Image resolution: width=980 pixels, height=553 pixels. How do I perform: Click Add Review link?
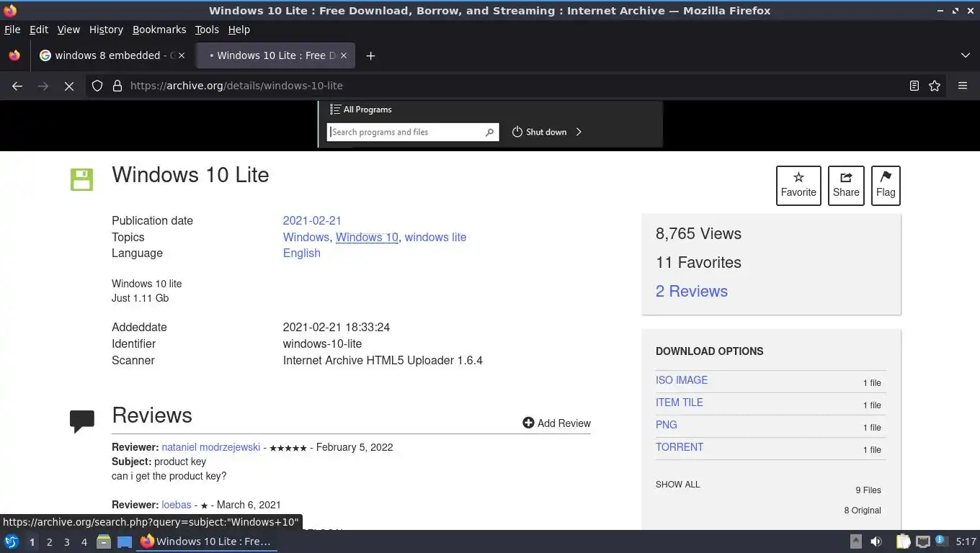tap(556, 423)
